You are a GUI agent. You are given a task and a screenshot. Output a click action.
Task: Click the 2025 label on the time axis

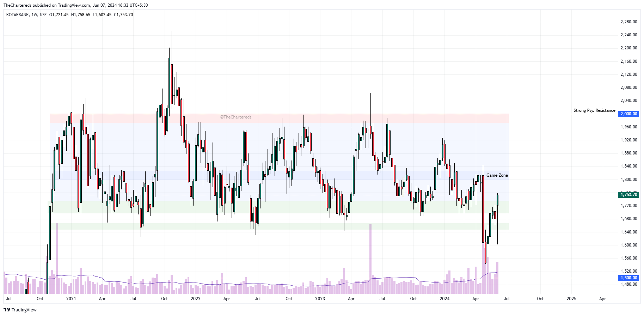[571, 299]
